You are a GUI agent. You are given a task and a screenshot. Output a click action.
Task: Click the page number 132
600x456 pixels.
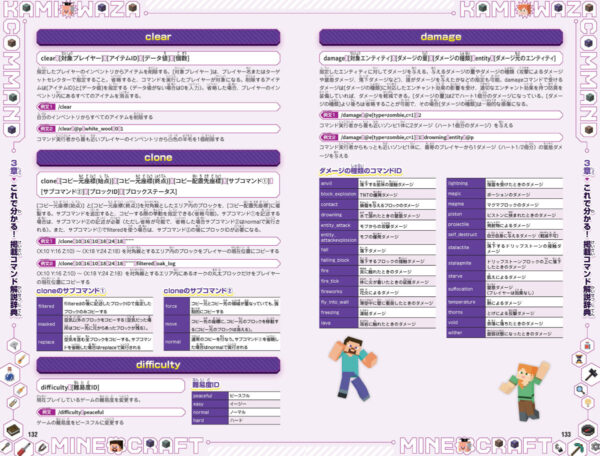click(32, 434)
